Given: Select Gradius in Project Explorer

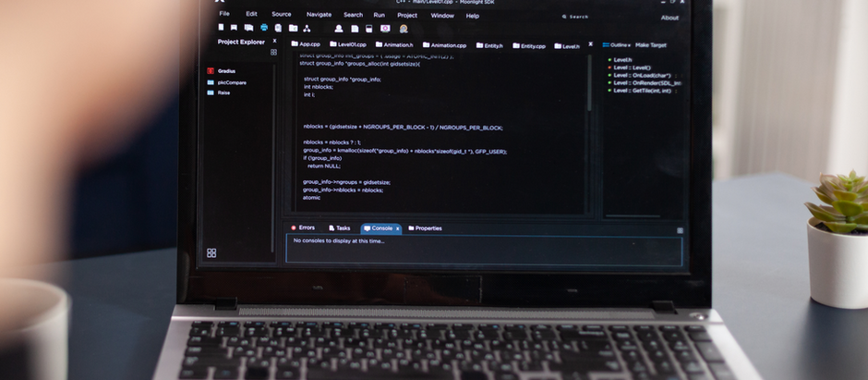Looking at the screenshot, I should coord(226,71).
